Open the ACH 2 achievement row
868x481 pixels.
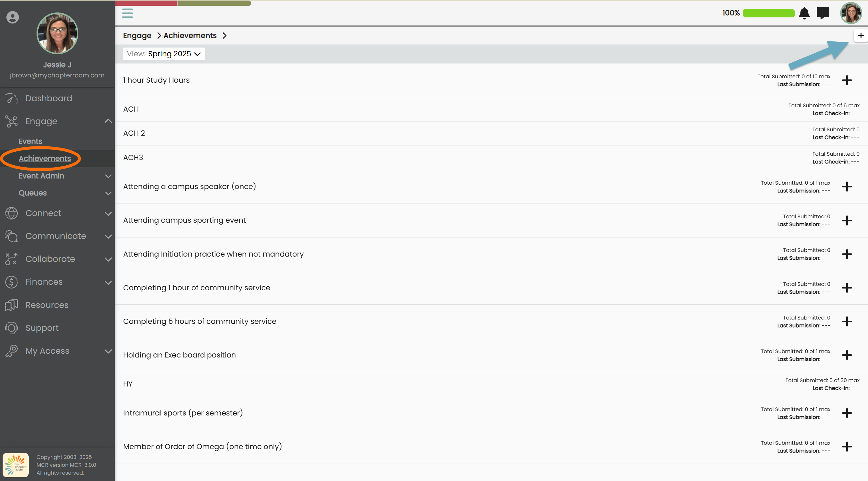click(491, 133)
